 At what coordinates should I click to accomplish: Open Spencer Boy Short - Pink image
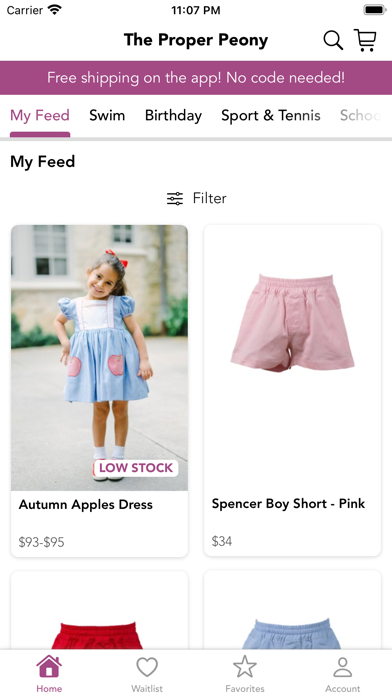tap(293, 357)
